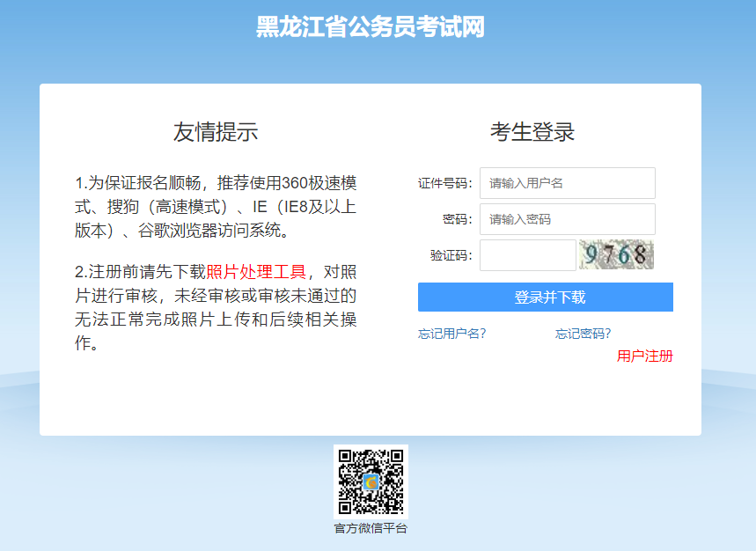Click the 官方微信平台 caption text
The image size is (756, 551).
pyautogui.click(x=371, y=528)
